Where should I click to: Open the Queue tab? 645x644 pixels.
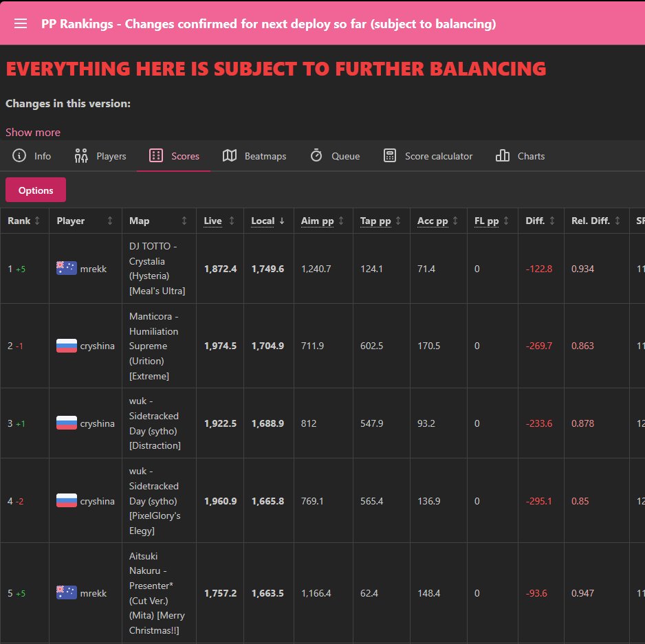click(335, 156)
